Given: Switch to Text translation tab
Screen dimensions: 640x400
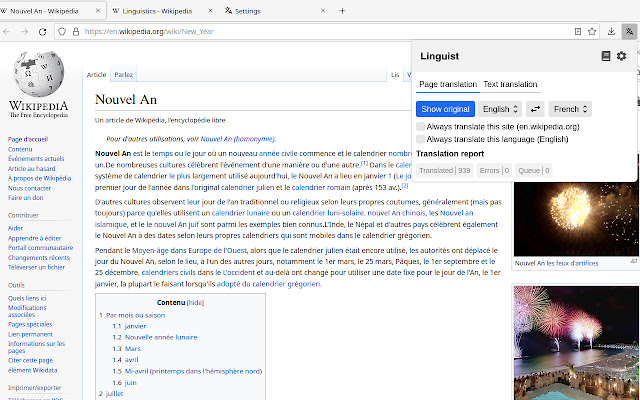Looking at the screenshot, I should [510, 84].
